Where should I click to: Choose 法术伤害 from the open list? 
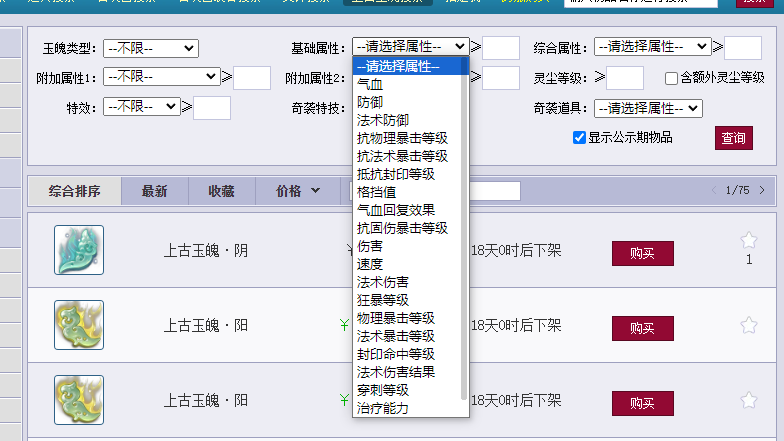pos(382,282)
